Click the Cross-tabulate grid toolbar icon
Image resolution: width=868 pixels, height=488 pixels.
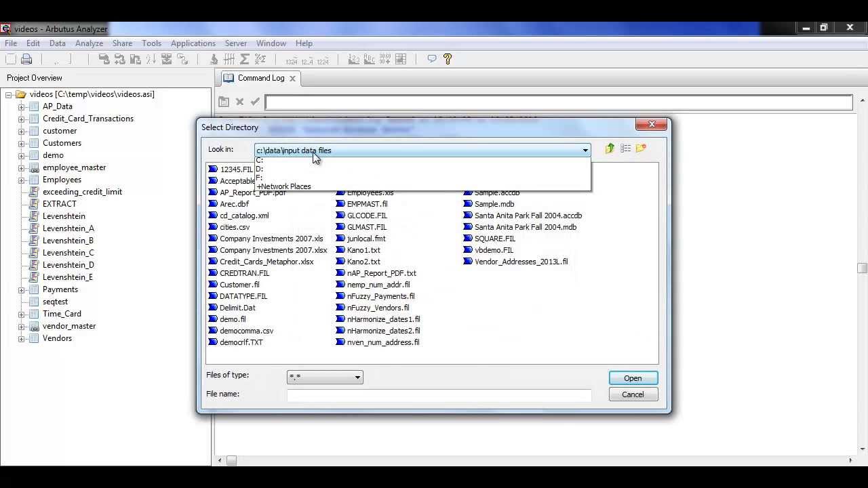coord(401,59)
